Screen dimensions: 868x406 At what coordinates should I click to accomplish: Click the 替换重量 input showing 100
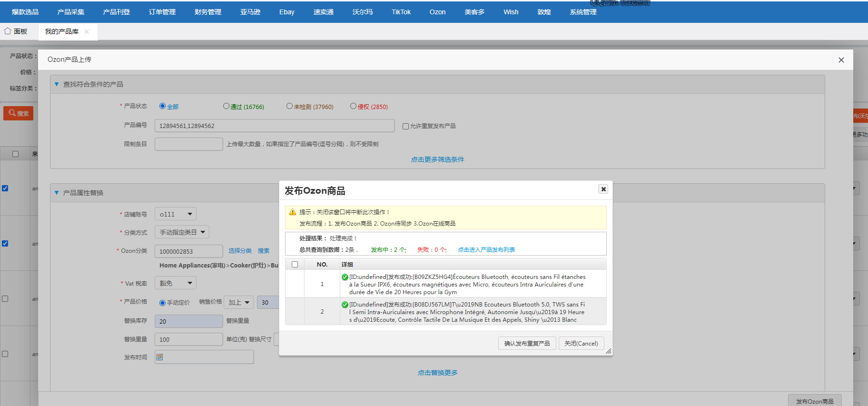pos(188,339)
